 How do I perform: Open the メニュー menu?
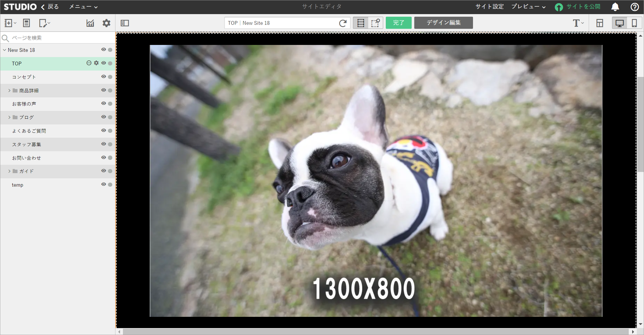[83, 7]
